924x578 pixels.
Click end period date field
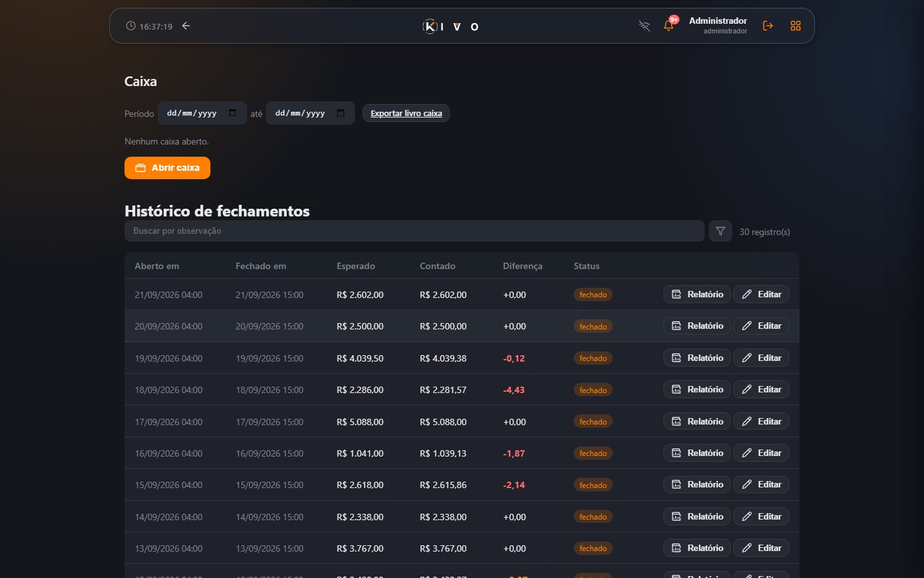[x=311, y=113]
